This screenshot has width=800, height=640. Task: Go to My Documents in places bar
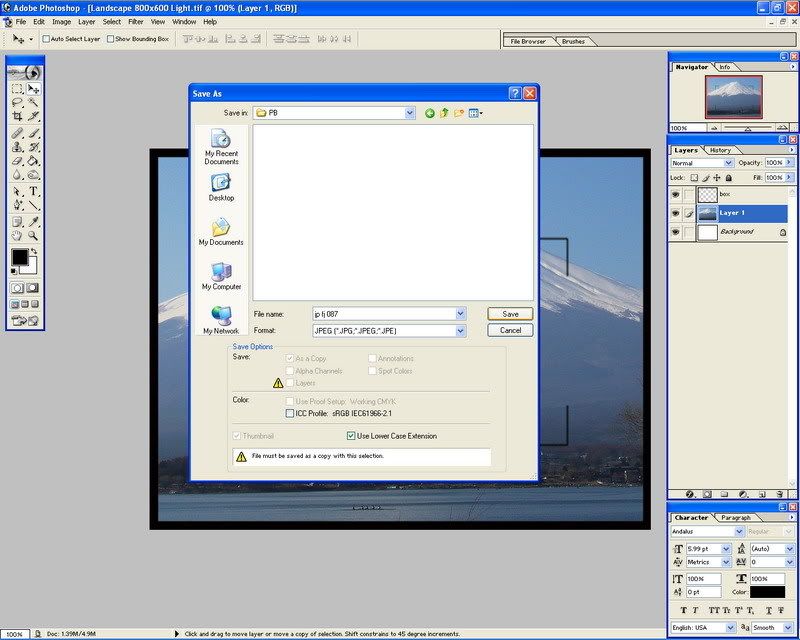pos(221,232)
